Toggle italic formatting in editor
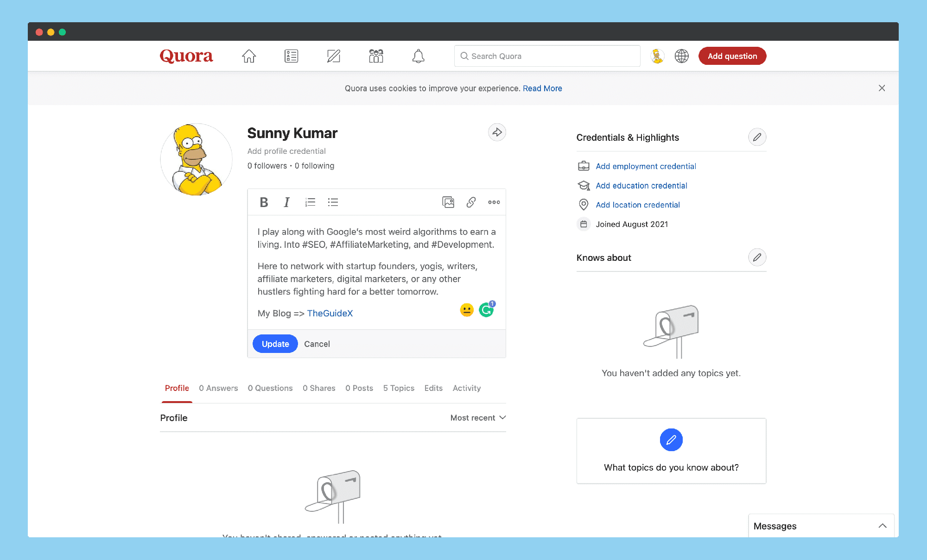927x560 pixels. tap(286, 202)
